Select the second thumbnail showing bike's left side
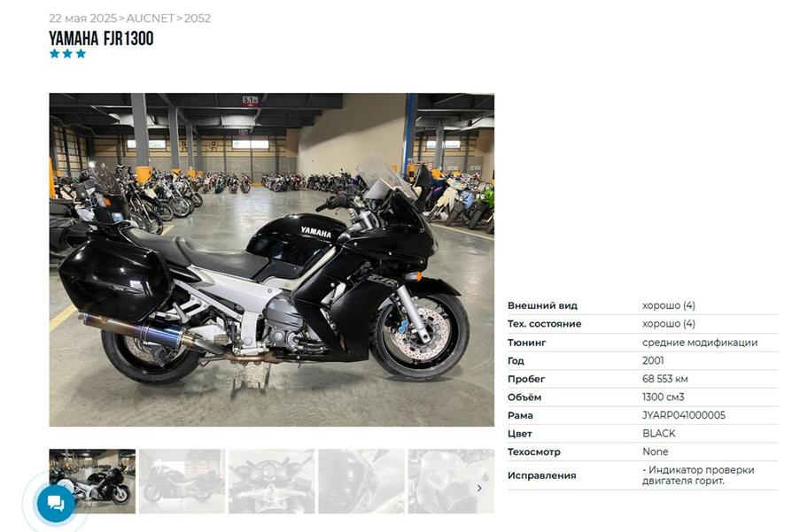The height and width of the screenshot is (532, 792). pyautogui.click(x=182, y=481)
